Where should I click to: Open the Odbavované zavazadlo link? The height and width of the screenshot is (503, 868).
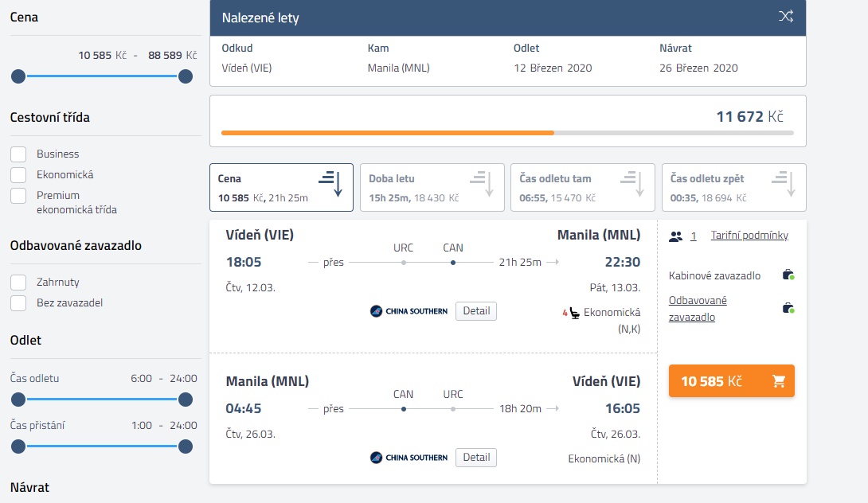698,309
